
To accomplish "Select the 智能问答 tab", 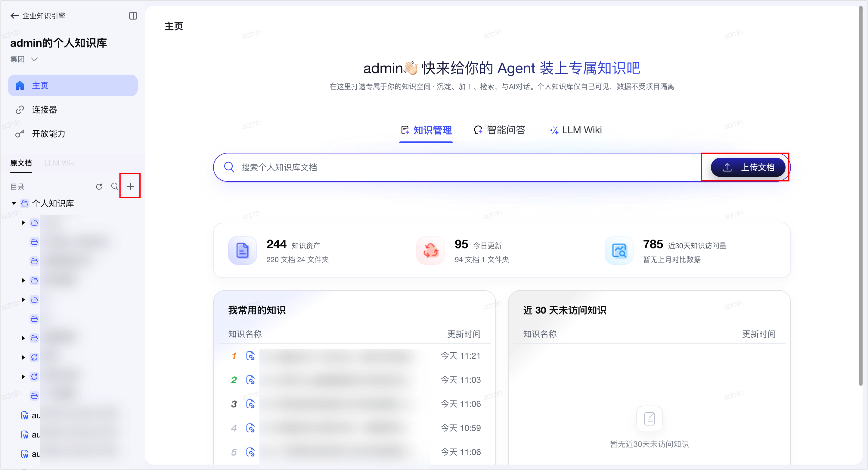I will pyautogui.click(x=499, y=130).
